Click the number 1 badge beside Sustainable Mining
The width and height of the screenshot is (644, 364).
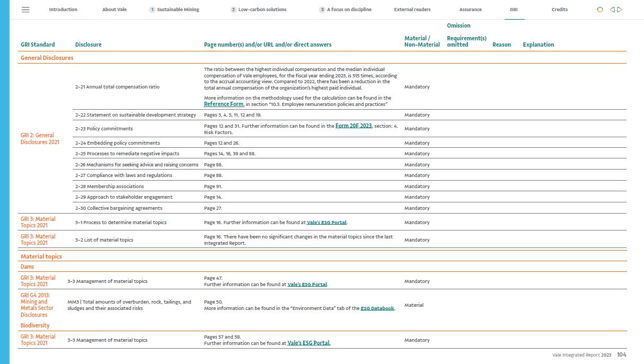(x=152, y=10)
